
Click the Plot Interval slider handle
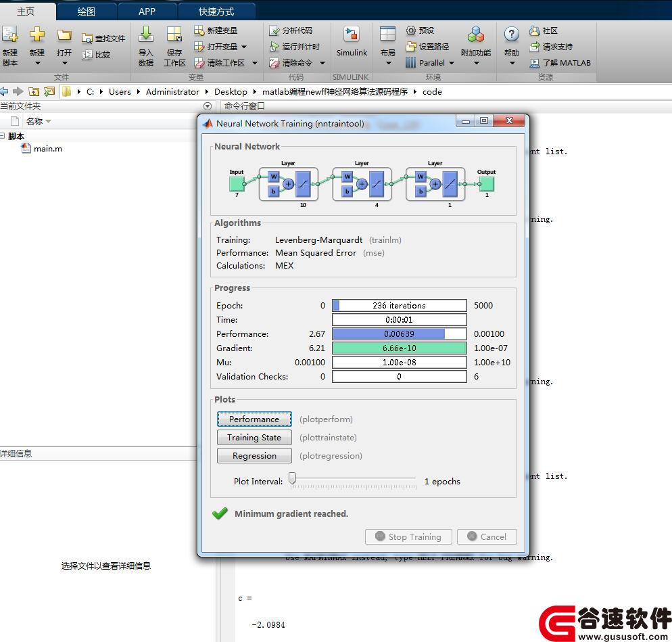tap(292, 478)
